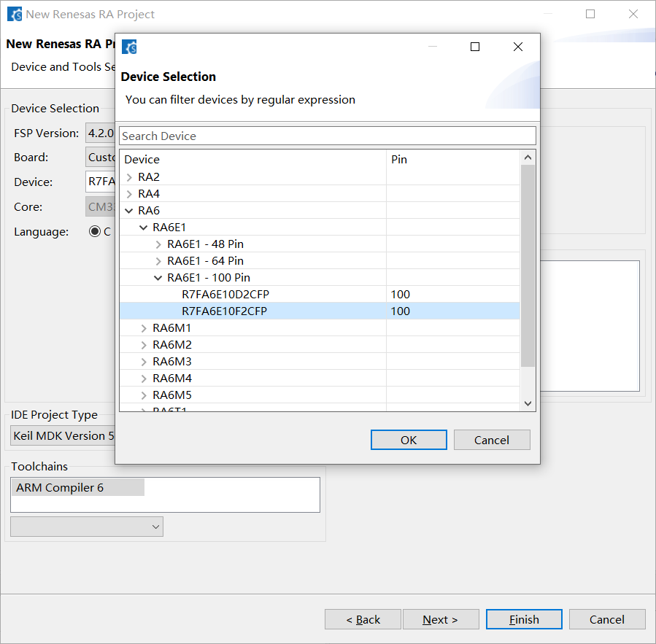Screen dimensions: 656x644
Task: Collapse the RA6 device family
Action: point(129,211)
